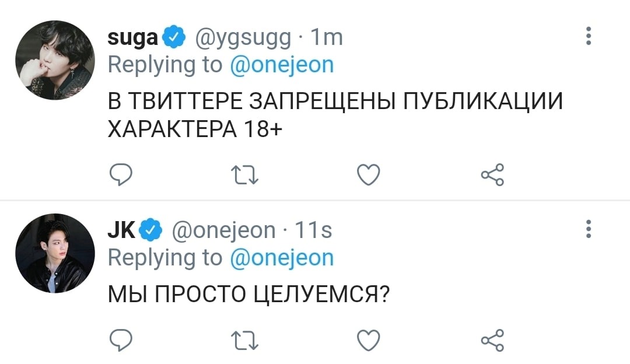The height and width of the screenshot is (364, 630).
Task: Open JK's profile picture
Action: click(54, 253)
